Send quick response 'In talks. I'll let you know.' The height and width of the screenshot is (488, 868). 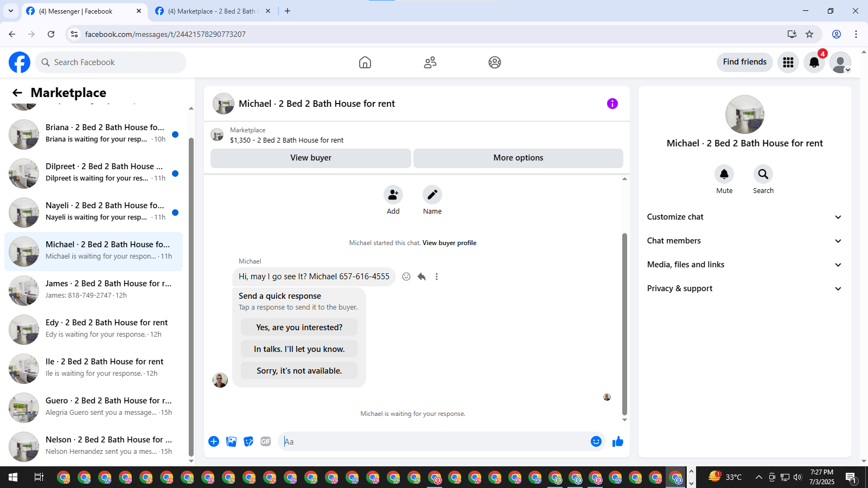(x=299, y=349)
